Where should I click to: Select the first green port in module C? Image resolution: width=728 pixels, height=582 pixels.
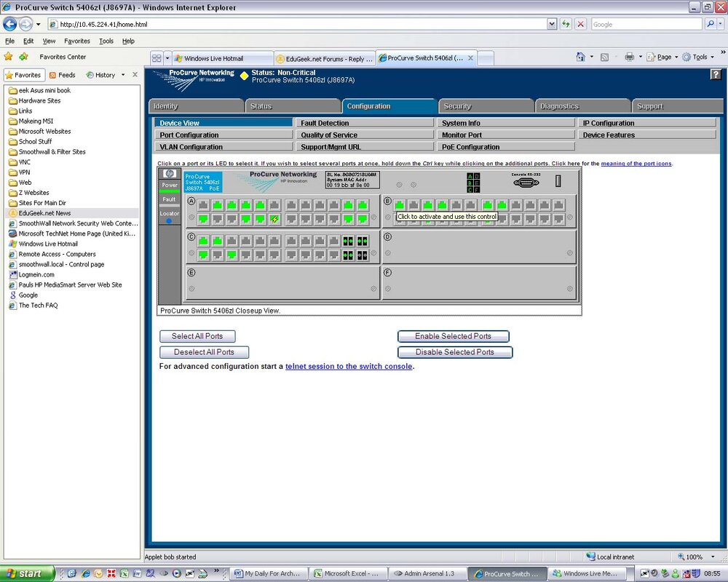[203, 241]
